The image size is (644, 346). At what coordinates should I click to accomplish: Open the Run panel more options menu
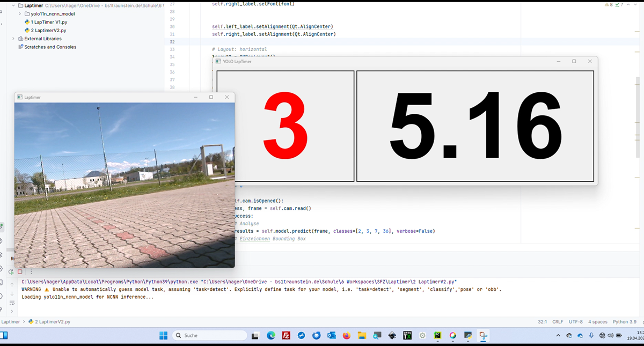pos(31,272)
